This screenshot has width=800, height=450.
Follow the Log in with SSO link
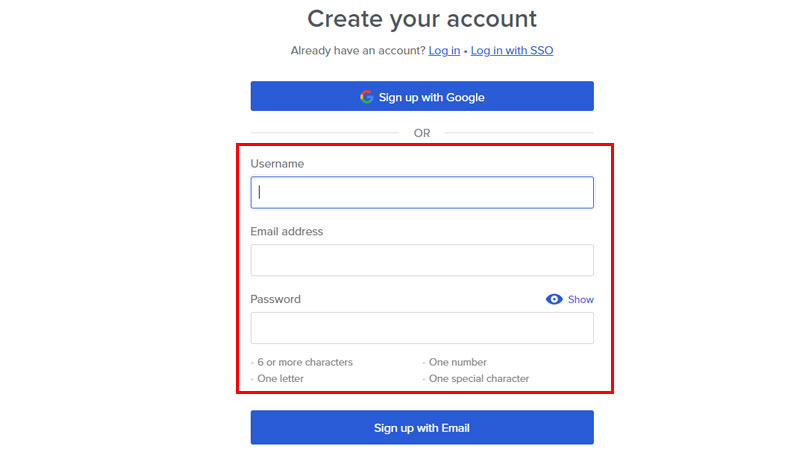pos(512,50)
